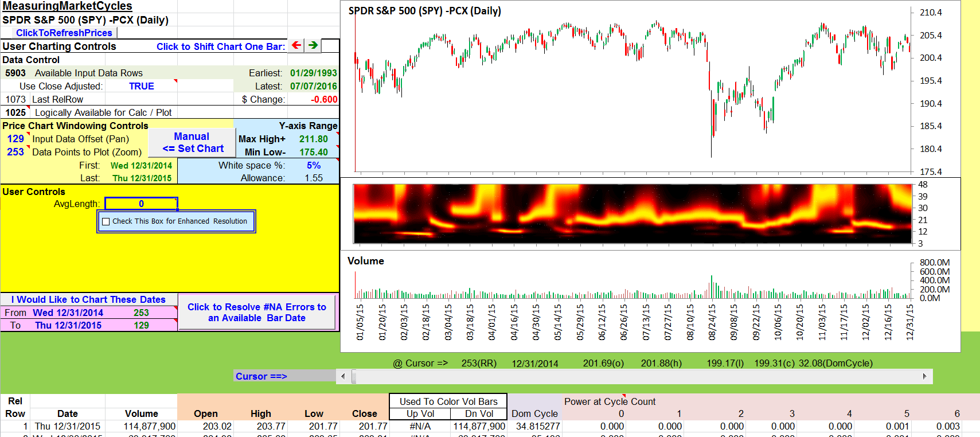Select From row index 253 cell
The width and height of the screenshot is (980, 437).
coord(141,313)
